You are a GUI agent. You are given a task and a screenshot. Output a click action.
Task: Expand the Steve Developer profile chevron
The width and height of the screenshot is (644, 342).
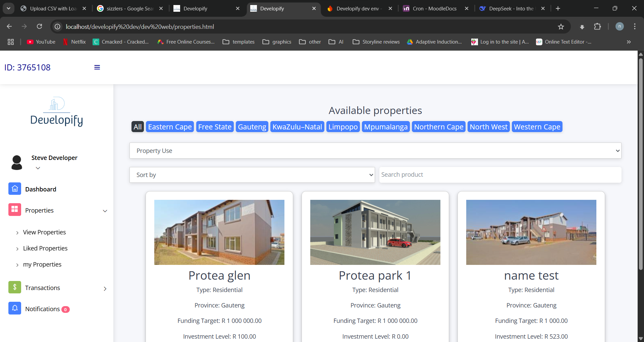[x=38, y=168]
